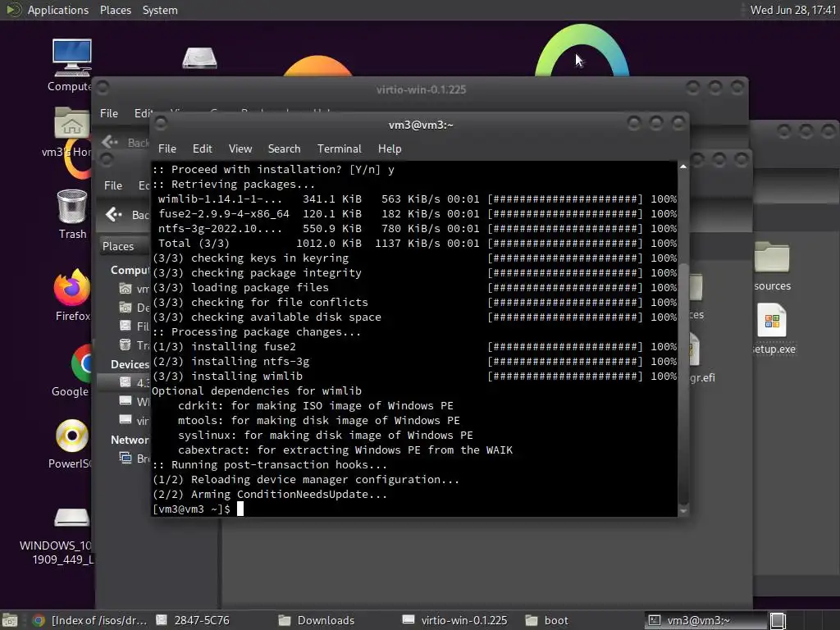840x630 pixels.
Task: Open the terminal File menu
Action: coord(167,148)
